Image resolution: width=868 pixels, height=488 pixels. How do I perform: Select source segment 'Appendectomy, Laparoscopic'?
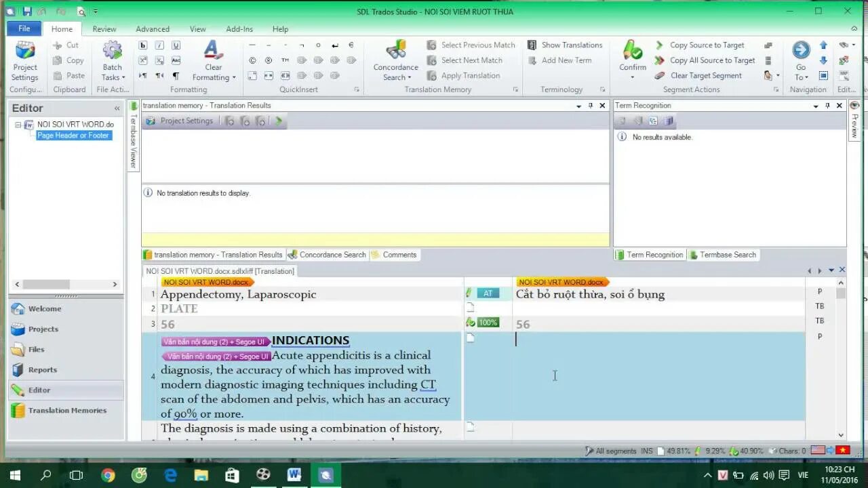tap(238, 294)
